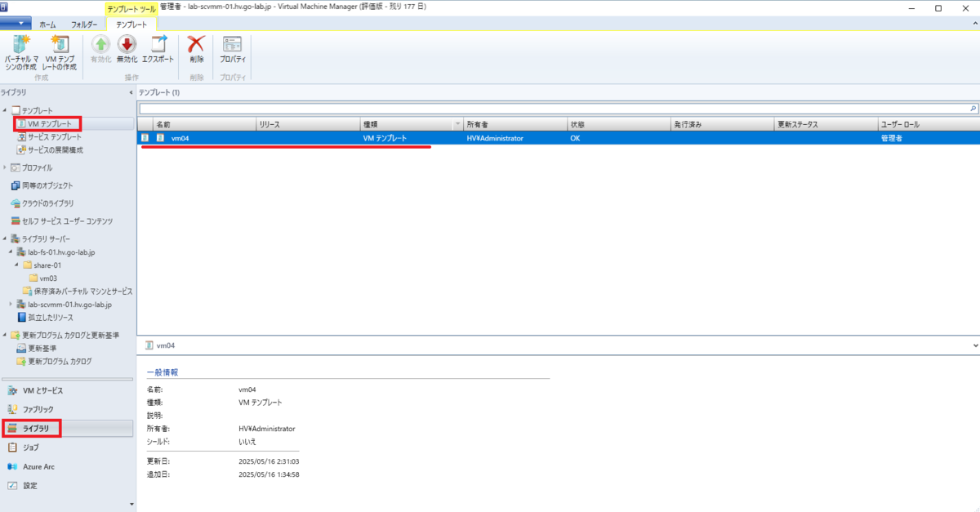Open the blue application menu dropdown
This screenshot has width=980, height=512.
pos(16,24)
